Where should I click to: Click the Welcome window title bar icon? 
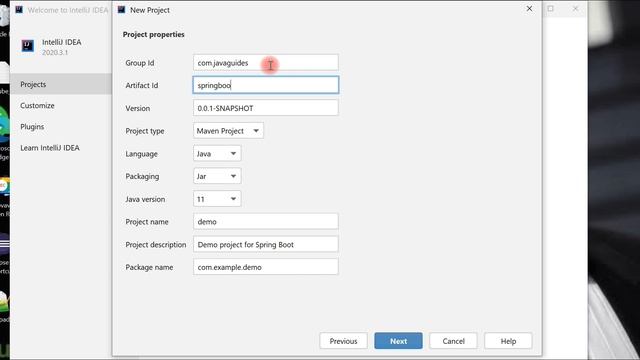[19, 9]
